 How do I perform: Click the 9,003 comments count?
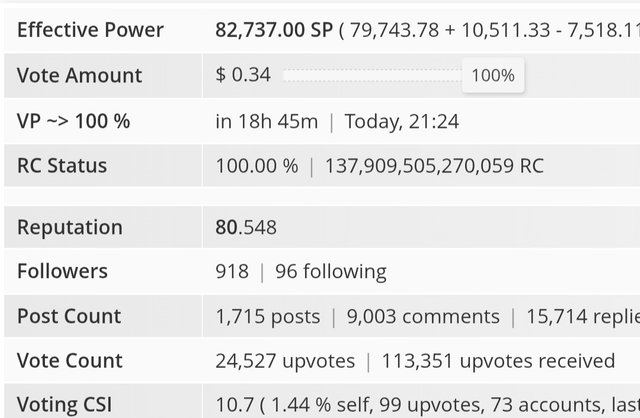tap(423, 316)
